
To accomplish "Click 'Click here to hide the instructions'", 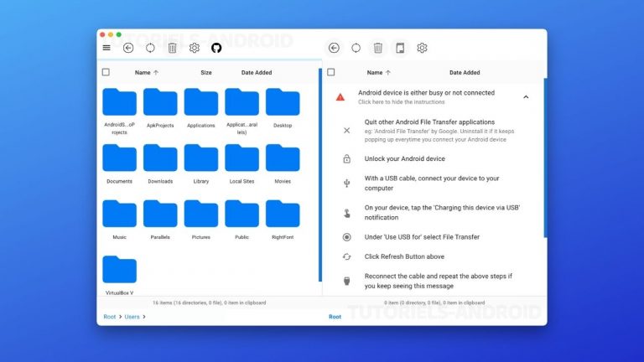I will click(401, 101).
